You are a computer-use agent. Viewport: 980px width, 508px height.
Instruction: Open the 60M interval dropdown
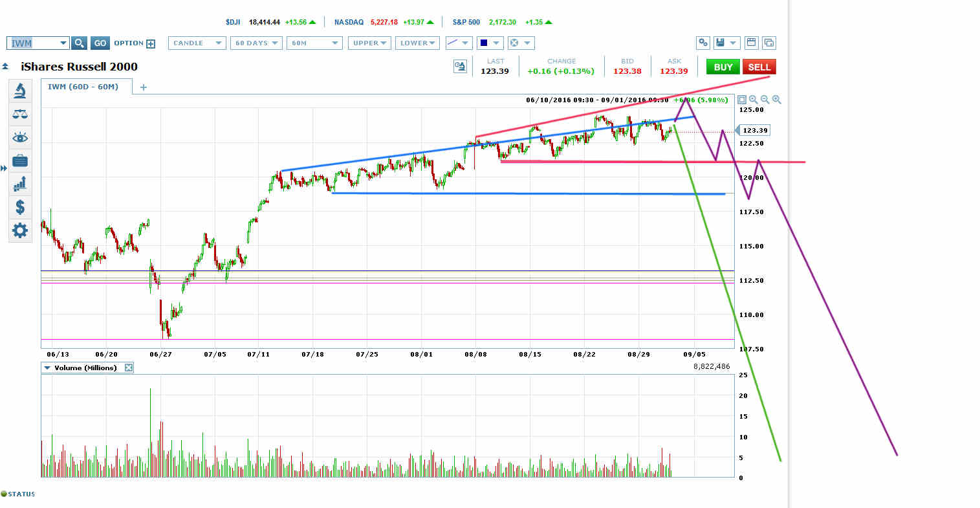point(314,43)
